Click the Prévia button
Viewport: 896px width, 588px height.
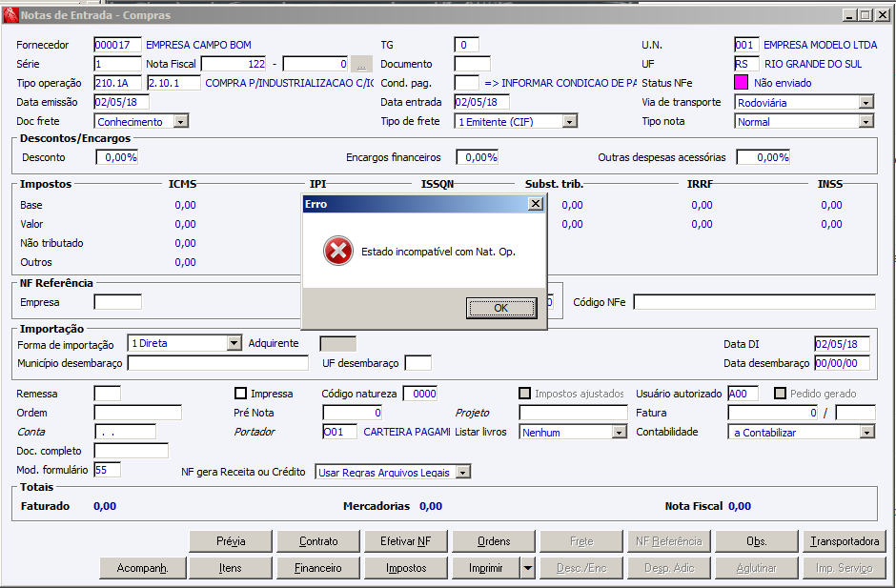pos(231,541)
